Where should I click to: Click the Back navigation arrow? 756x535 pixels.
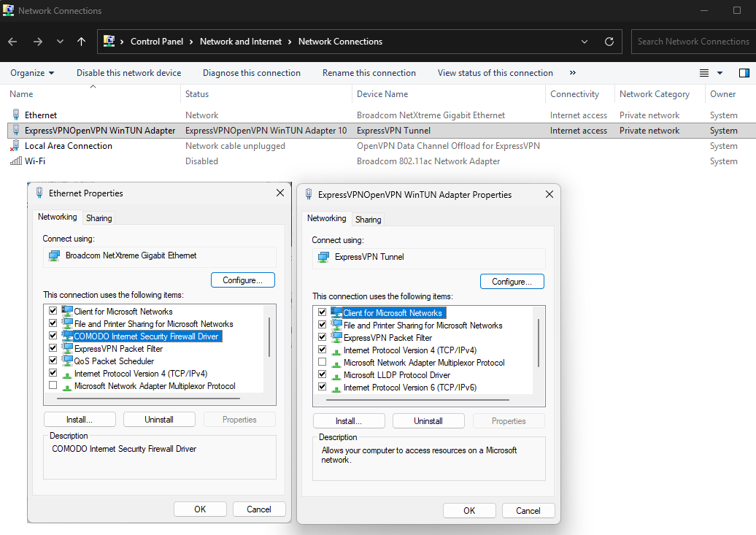coord(12,42)
